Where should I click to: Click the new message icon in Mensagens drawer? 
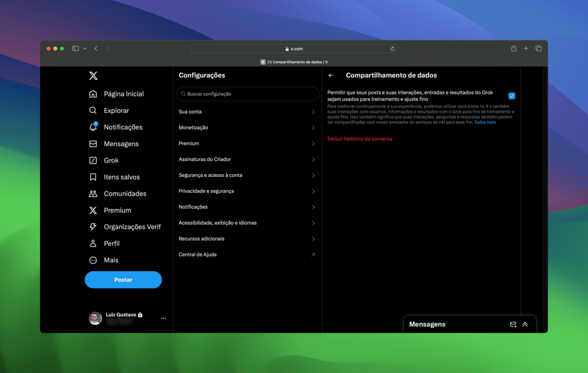click(513, 325)
